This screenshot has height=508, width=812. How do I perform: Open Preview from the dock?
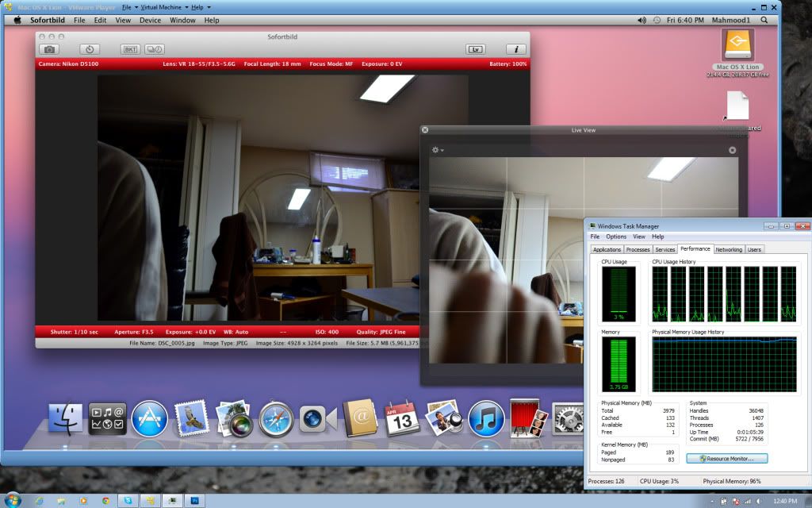point(443,418)
